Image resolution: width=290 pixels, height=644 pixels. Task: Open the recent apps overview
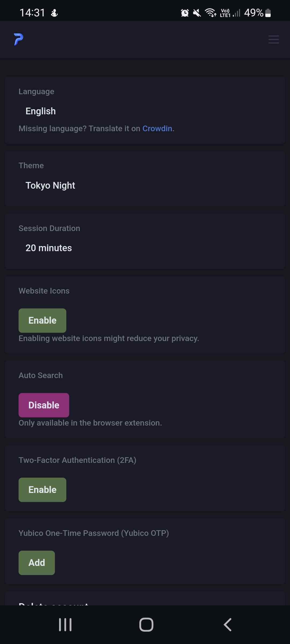coord(65,624)
